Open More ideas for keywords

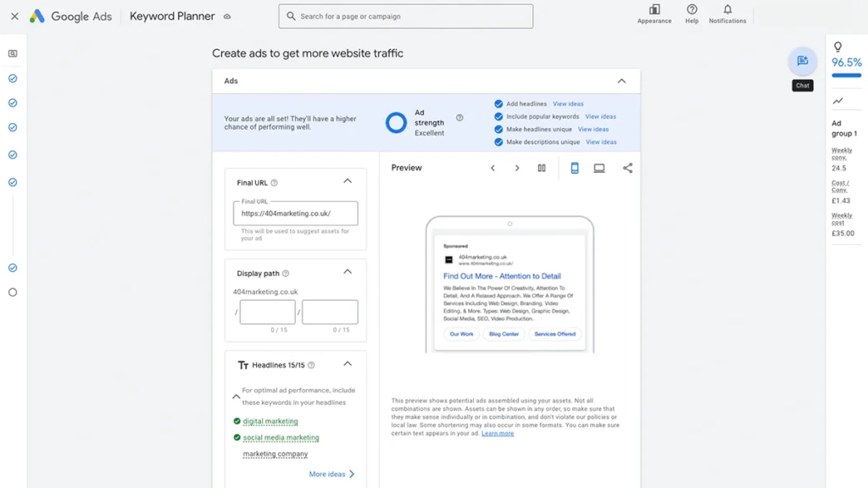point(332,474)
